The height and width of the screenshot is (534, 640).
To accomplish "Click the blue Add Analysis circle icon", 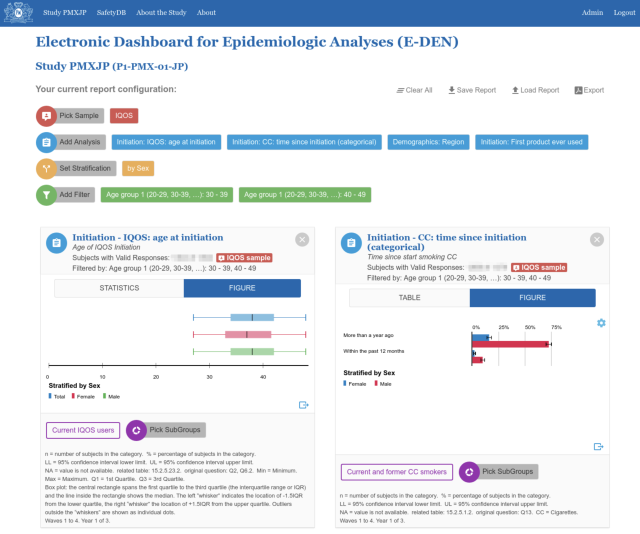I will [x=47, y=142].
